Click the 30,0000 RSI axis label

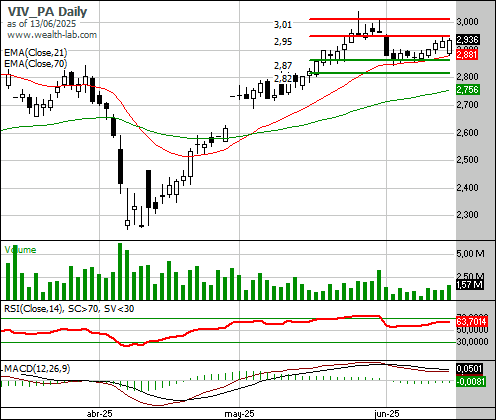coord(472,342)
